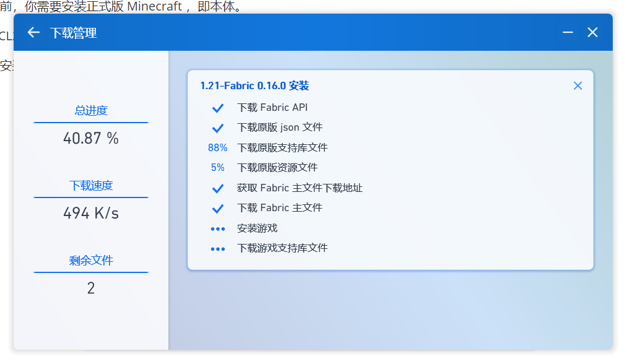Screen dimensions: 627x364
Task: Click the 剩余文件 heading
Action: tap(91, 261)
